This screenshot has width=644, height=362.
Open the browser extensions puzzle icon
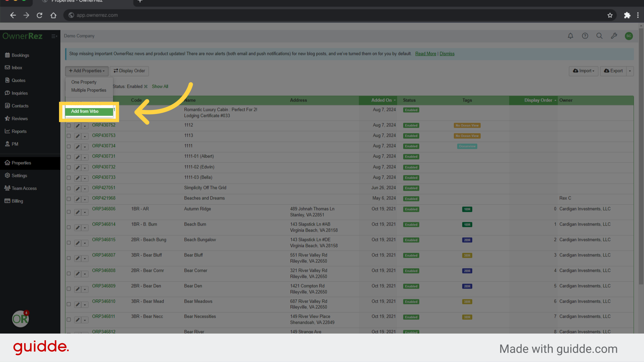[627, 15]
